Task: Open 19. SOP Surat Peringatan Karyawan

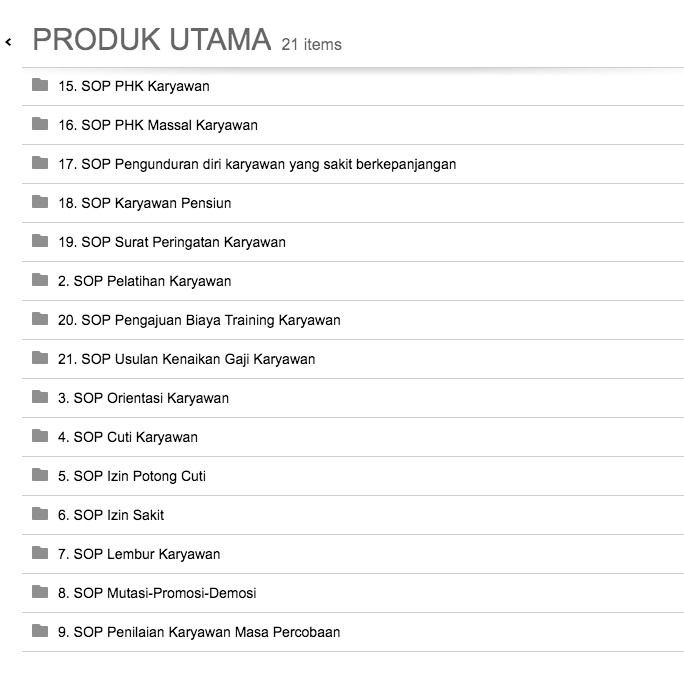Action: click(x=172, y=242)
